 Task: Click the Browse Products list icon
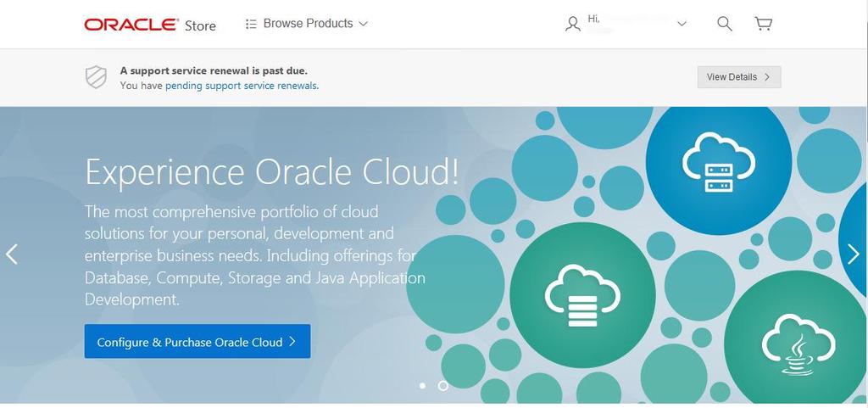coord(251,24)
